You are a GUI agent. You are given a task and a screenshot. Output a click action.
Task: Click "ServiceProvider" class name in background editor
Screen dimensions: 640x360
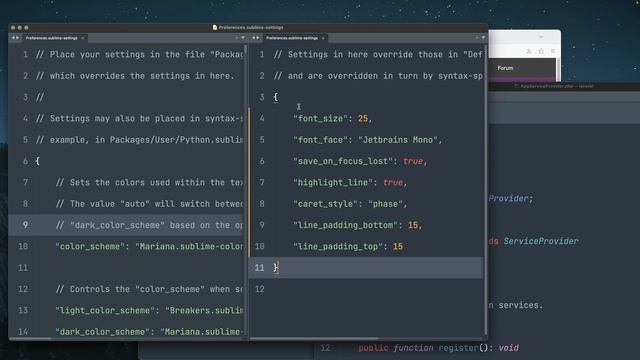click(x=541, y=241)
